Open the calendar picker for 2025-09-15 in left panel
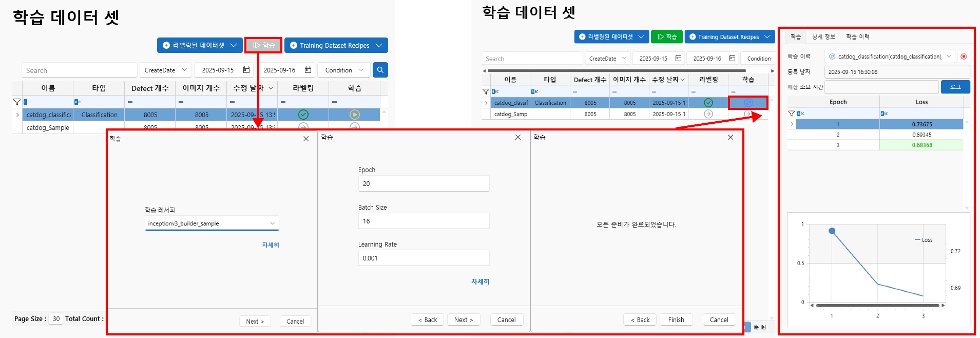980x338 pixels. coord(246,70)
